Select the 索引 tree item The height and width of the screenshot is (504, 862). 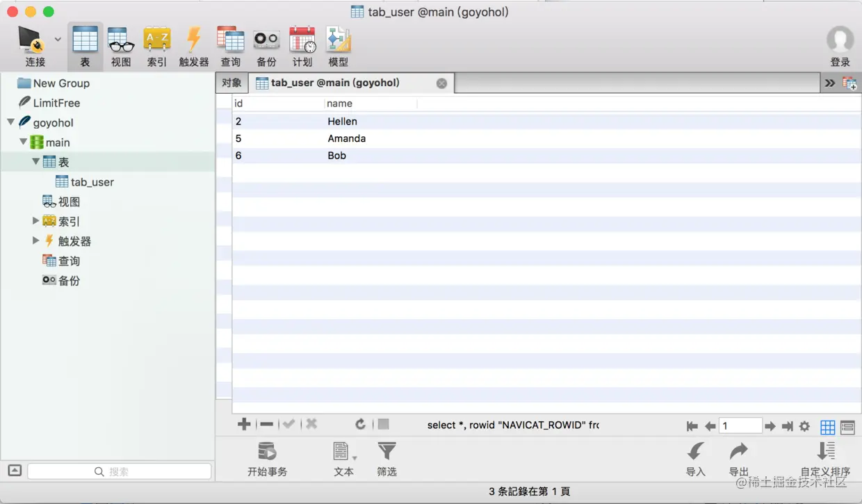69,222
